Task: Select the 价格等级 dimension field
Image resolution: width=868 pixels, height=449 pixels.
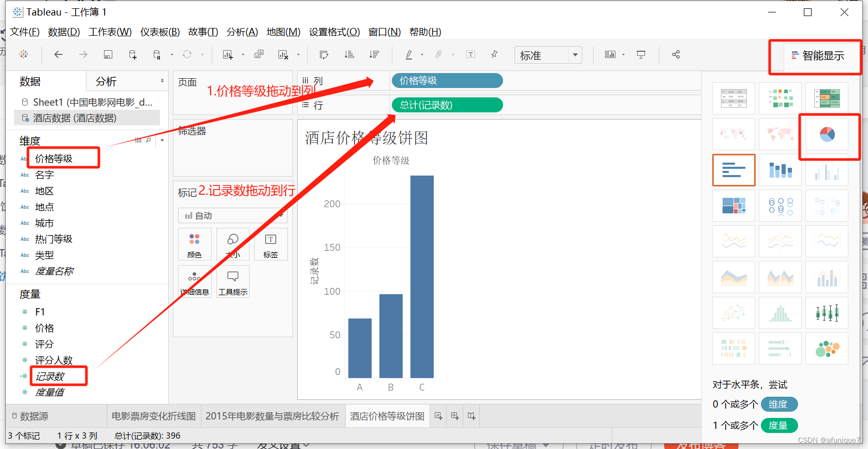Action: tap(54, 158)
